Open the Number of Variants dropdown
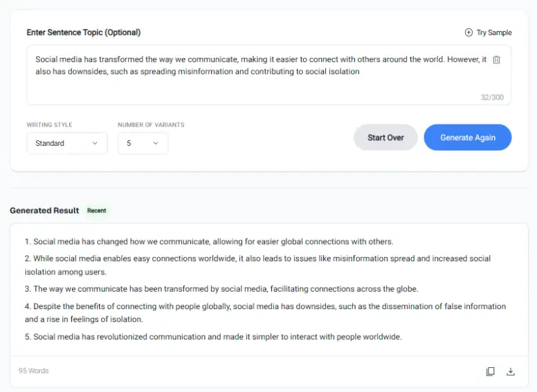The image size is (537, 392). click(143, 143)
